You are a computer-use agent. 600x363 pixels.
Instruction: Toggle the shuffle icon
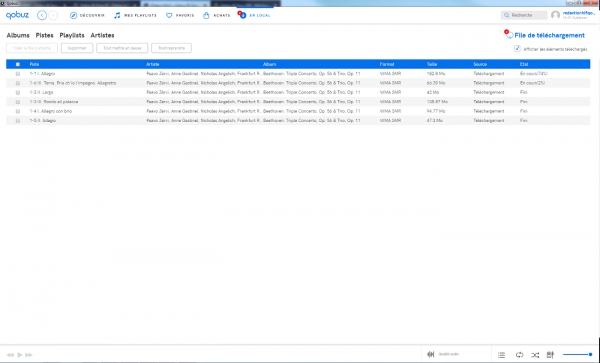535,355
